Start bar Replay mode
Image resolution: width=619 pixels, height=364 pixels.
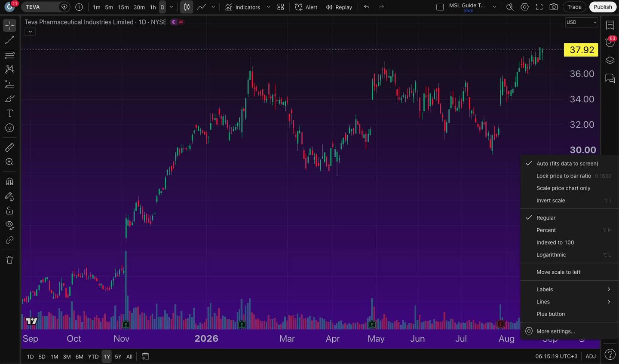(x=339, y=7)
